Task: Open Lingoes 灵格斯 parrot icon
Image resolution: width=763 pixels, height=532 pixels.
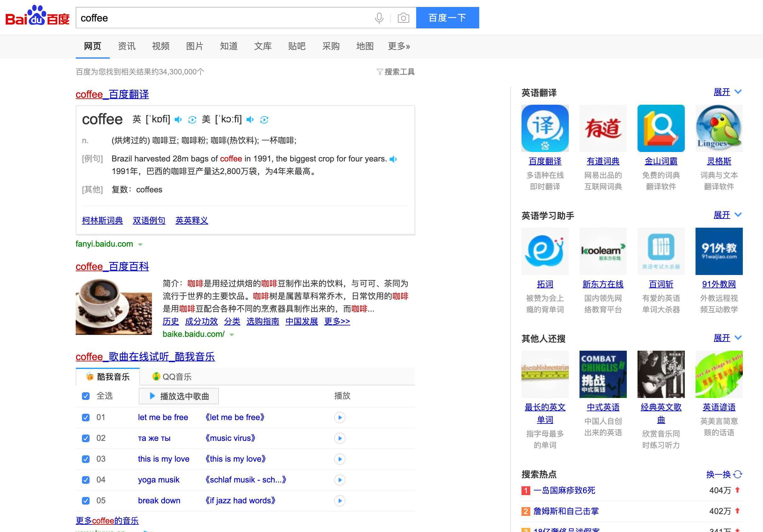Action: pos(719,128)
